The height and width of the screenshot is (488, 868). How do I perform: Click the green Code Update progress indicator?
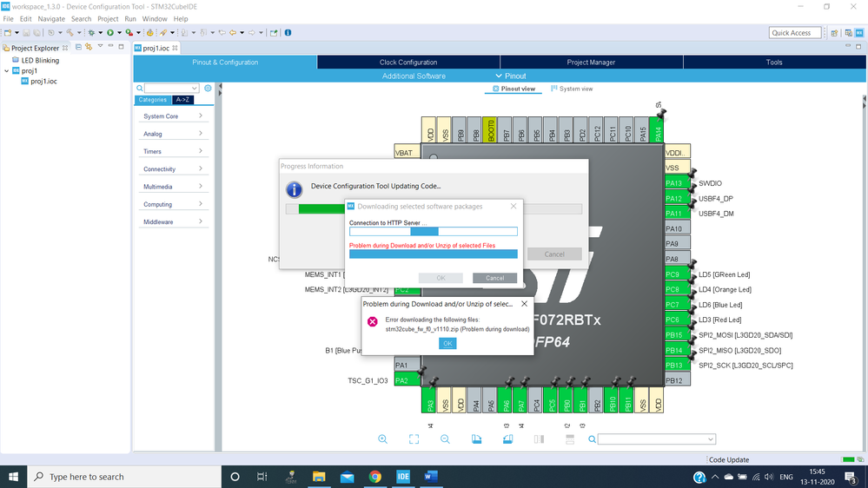point(847,459)
